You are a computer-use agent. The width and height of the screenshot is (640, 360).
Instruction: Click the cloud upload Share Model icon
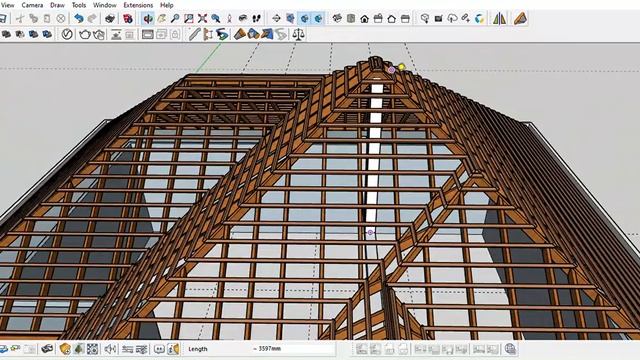tap(452, 18)
